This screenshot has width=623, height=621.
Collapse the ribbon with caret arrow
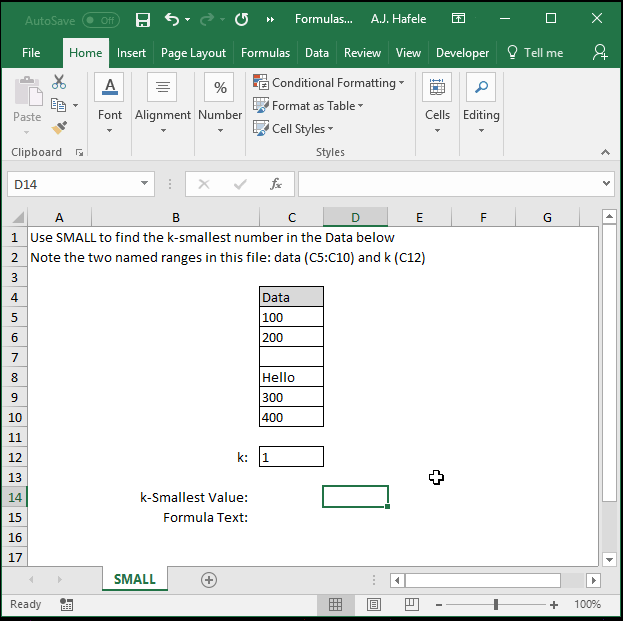coord(605,152)
